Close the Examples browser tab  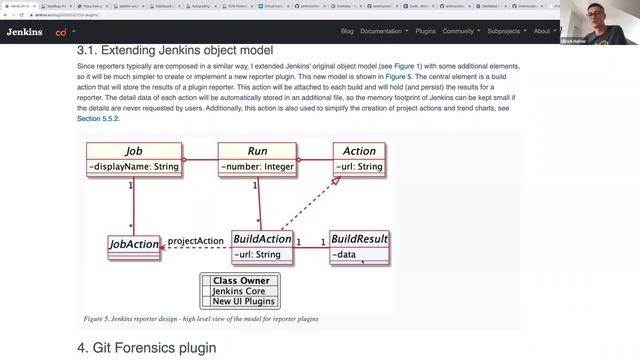(x=360, y=6)
